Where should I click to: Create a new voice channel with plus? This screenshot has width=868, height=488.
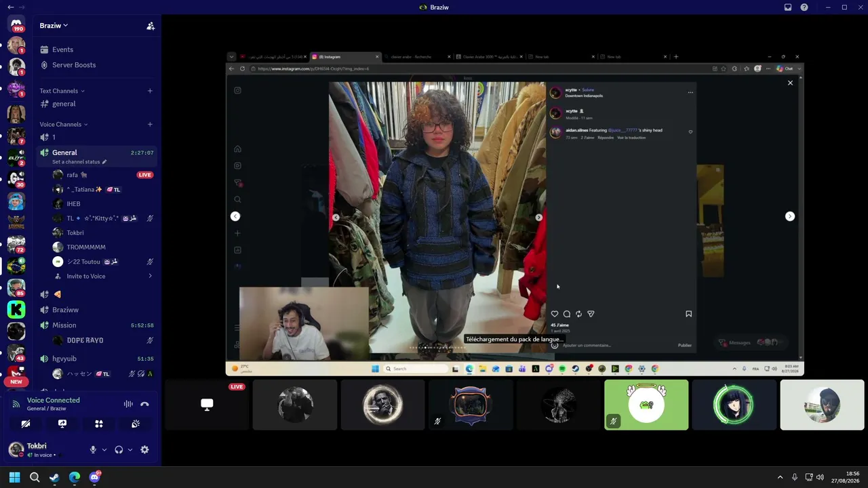point(150,125)
